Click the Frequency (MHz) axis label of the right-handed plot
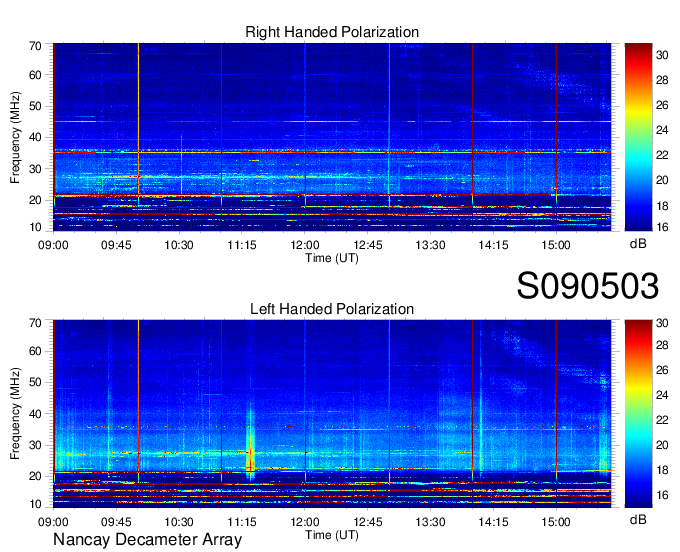The image size is (680, 552). coord(15,137)
